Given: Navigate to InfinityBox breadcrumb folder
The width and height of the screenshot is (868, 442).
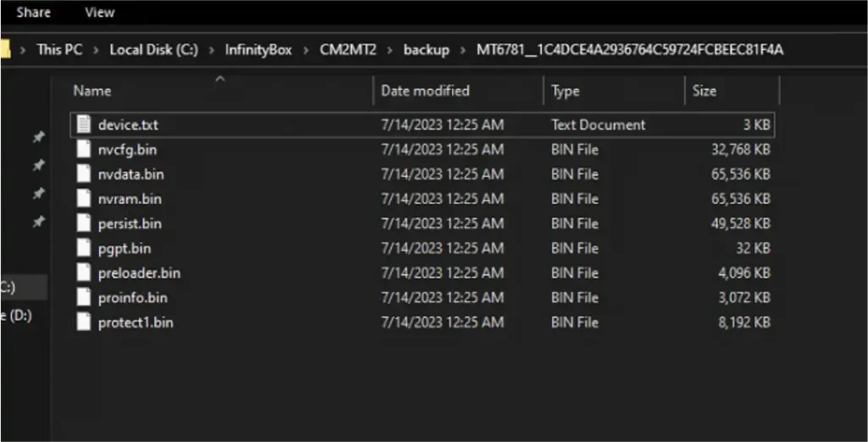Looking at the screenshot, I should [x=259, y=50].
